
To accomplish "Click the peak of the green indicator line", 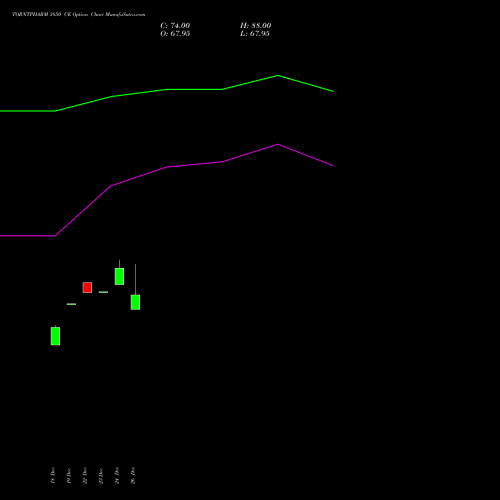I will [278, 76].
